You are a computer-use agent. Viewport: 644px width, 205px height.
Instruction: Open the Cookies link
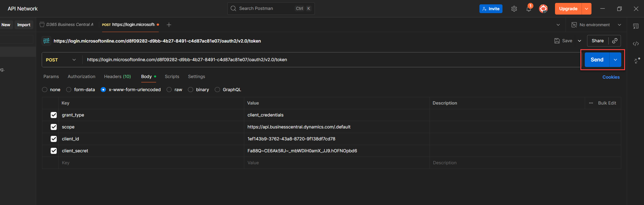point(611,77)
